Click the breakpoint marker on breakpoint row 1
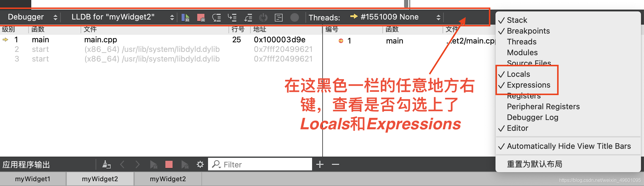 coord(341,41)
